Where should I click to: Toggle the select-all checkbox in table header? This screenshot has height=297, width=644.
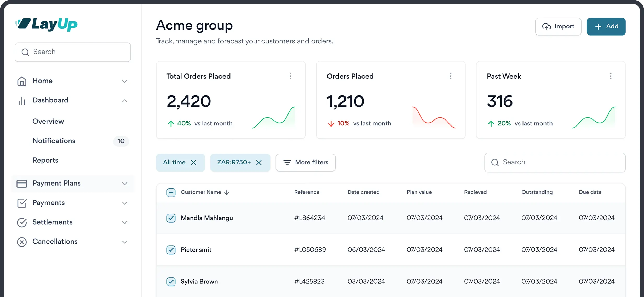[171, 193]
